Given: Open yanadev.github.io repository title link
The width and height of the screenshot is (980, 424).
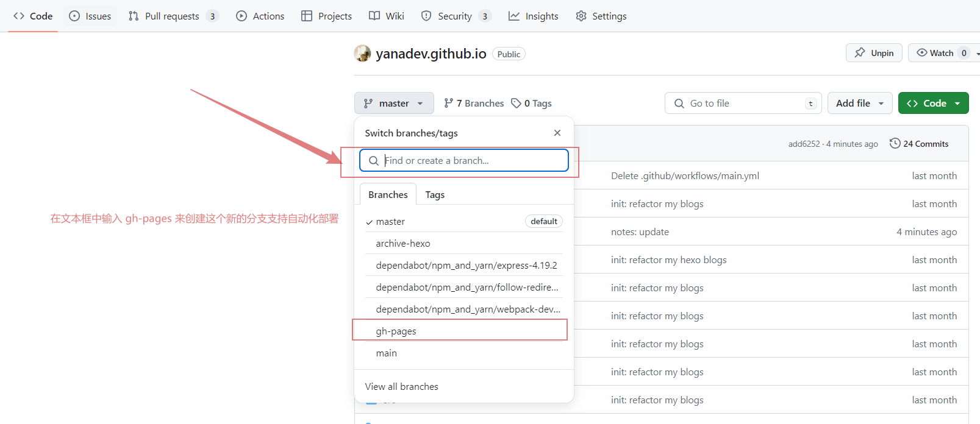Looking at the screenshot, I should coord(431,54).
